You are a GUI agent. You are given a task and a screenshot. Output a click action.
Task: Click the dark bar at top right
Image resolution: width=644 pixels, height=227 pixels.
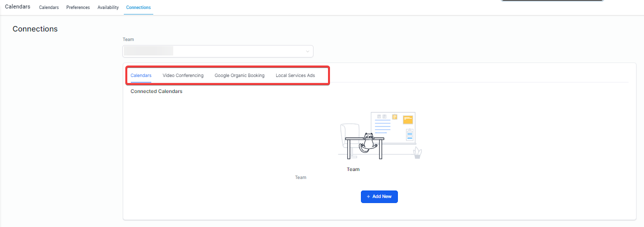pos(552,1)
